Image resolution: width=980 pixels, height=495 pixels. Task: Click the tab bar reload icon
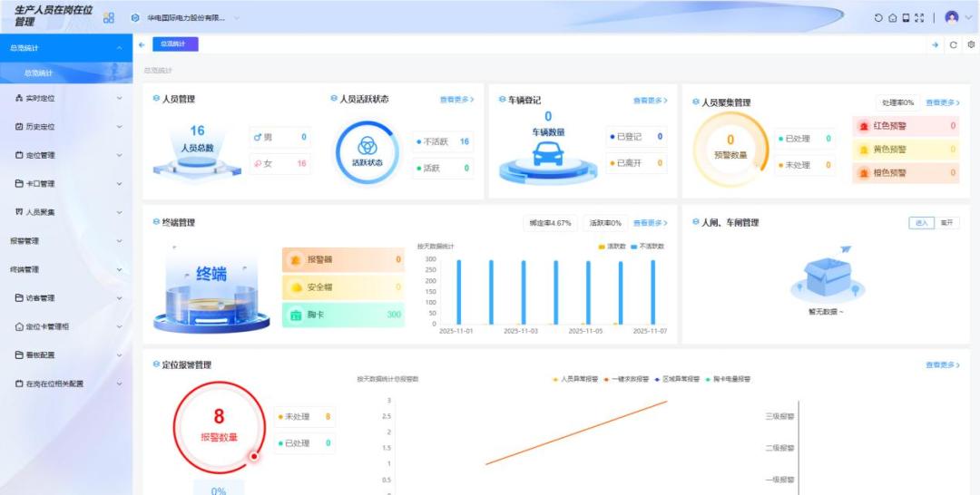(x=953, y=44)
